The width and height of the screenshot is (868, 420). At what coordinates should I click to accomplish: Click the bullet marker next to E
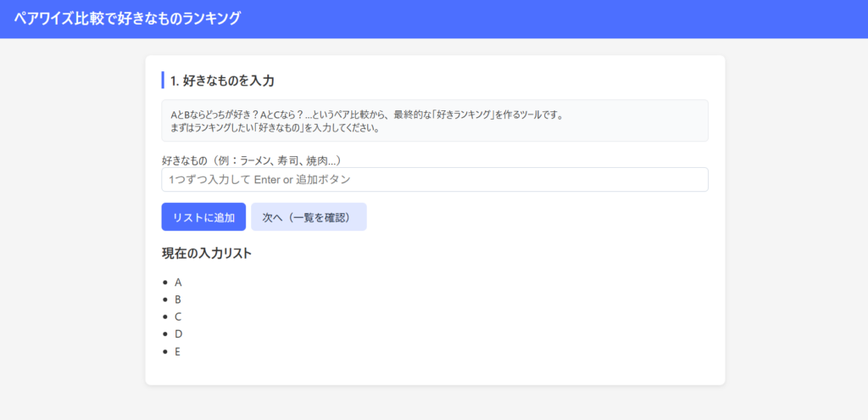point(164,352)
